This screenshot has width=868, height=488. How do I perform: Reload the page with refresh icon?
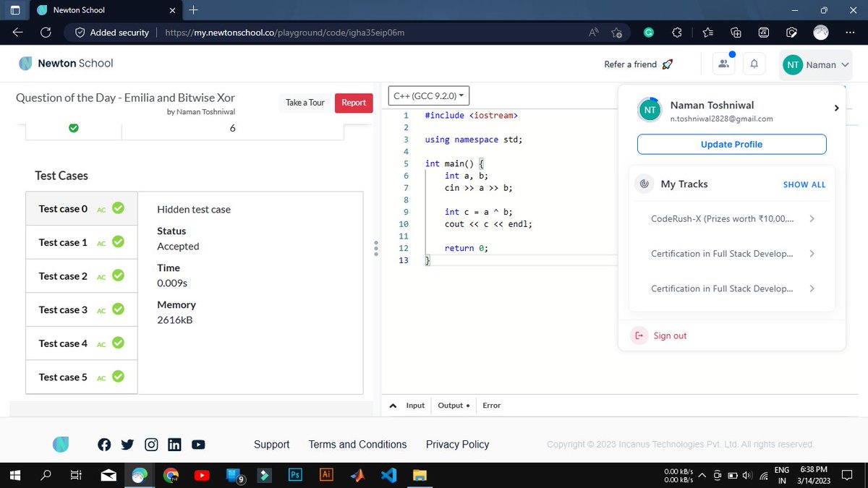click(x=45, y=33)
